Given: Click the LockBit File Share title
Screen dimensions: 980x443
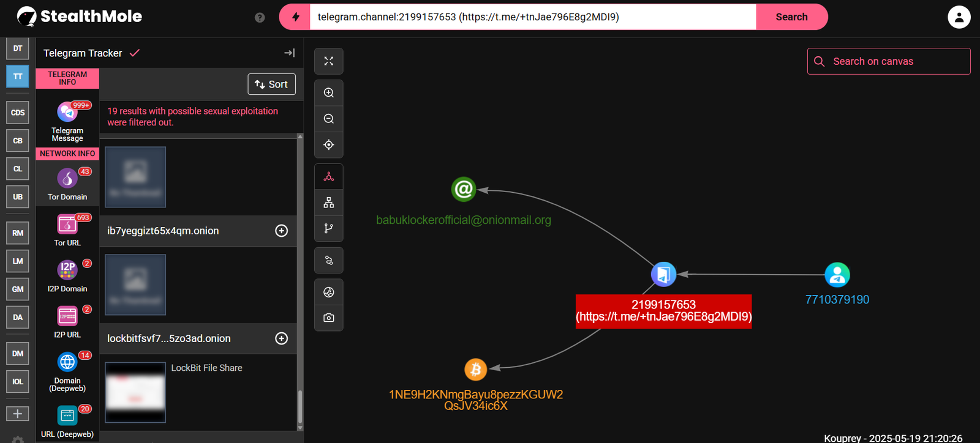Looking at the screenshot, I should point(206,368).
